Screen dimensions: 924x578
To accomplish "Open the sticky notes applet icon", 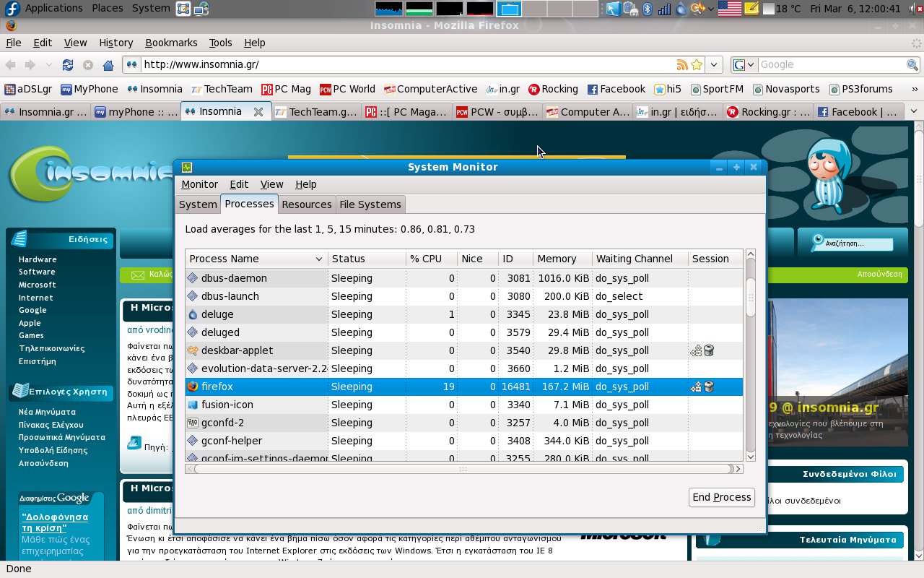I will [x=751, y=9].
